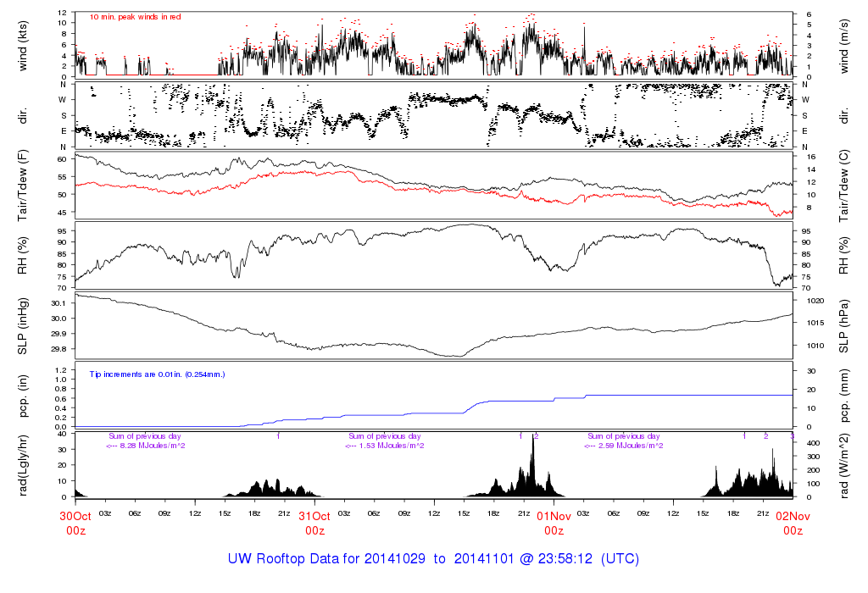The width and height of the screenshot is (868, 593).
Task: Select the '29.9' pressure tick value
Action: [58, 334]
